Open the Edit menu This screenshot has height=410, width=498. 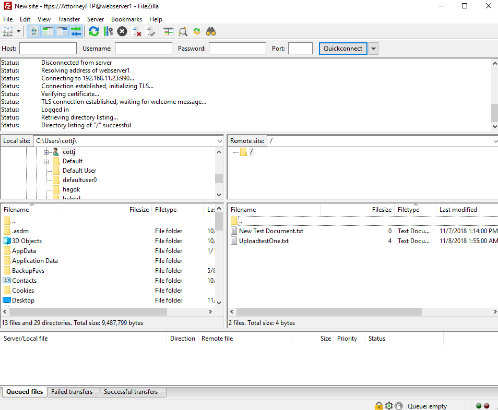click(25, 19)
